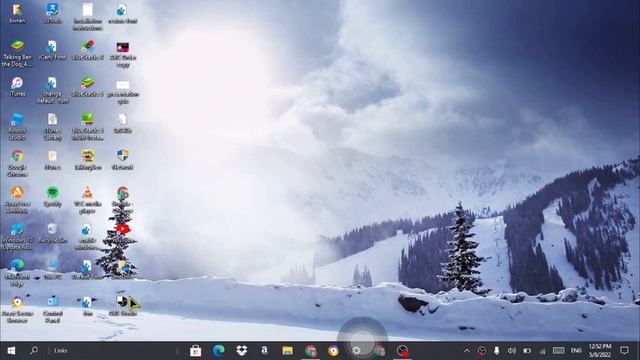Select the This PC desktop icon
640x360 pixels.
point(53,270)
